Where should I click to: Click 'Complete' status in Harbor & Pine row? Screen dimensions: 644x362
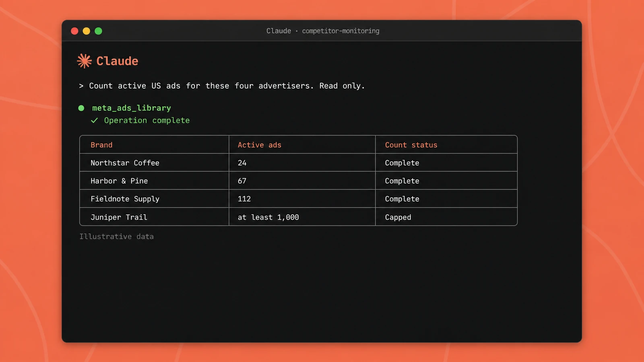coord(402,181)
